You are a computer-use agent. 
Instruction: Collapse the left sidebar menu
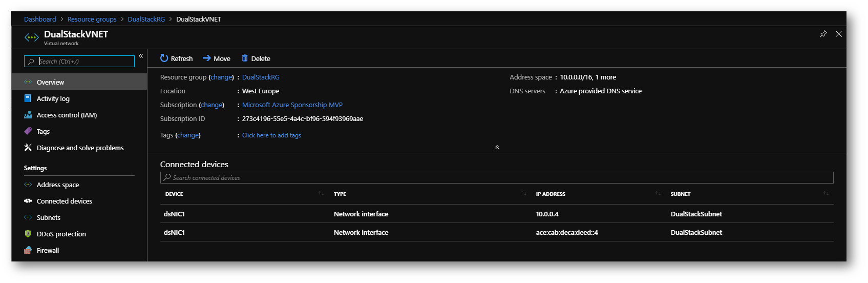coord(141,56)
